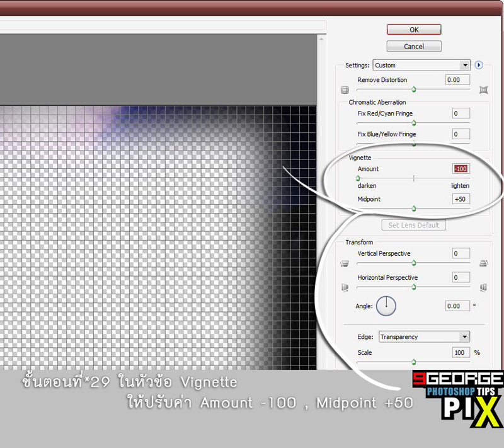Screen dimensions: 504x448
Task: Open the settings flyout menu arrow icon
Action: [479, 66]
